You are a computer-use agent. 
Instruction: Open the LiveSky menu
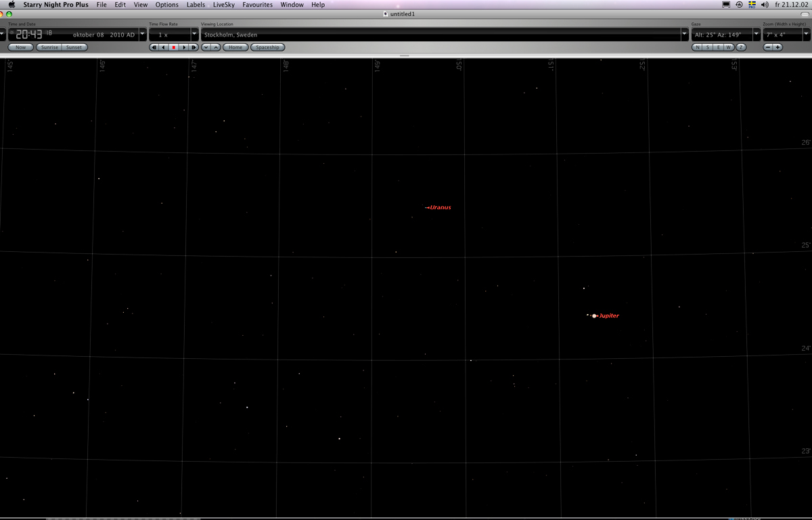[223, 5]
